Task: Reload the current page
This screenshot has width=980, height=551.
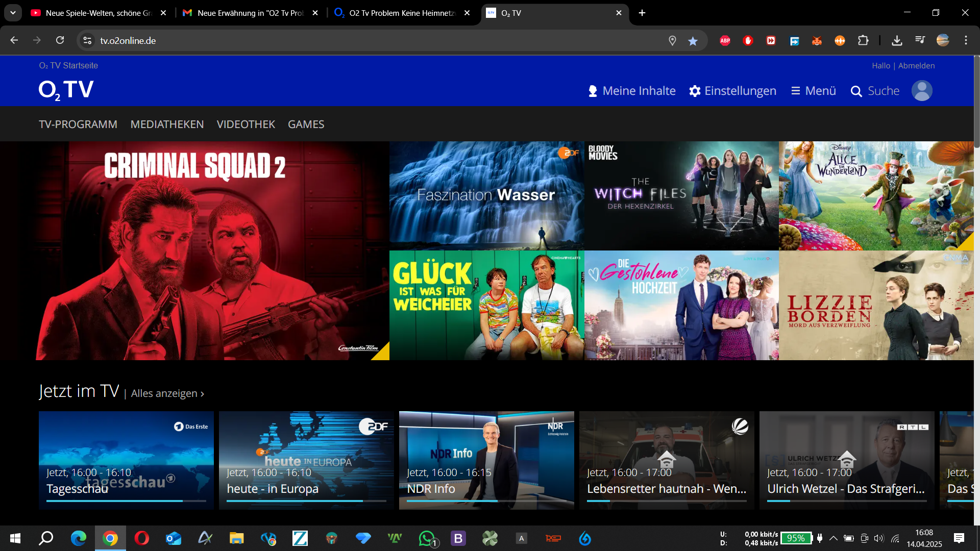Action: tap(60, 40)
